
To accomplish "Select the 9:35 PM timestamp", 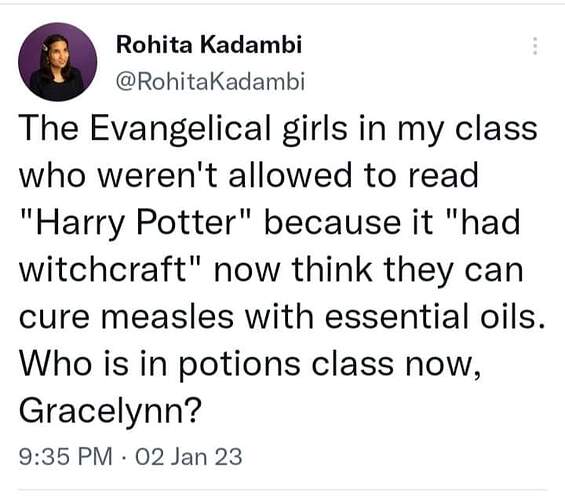I will [x=66, y=456].
